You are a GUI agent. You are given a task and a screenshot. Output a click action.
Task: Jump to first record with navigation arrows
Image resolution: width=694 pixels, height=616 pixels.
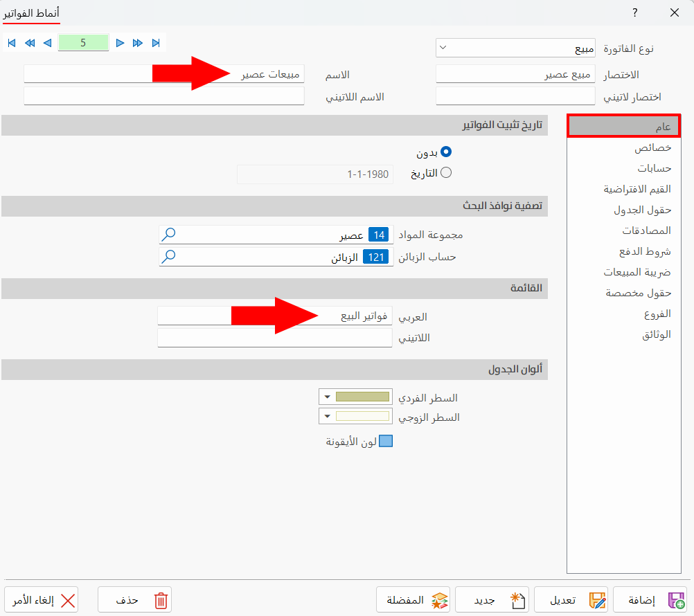[10, 42]
